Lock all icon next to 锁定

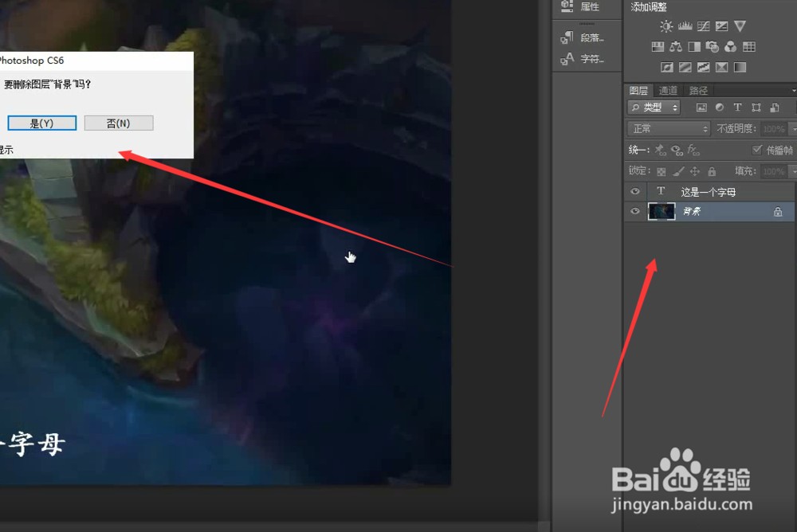click(x=712, y=172)
